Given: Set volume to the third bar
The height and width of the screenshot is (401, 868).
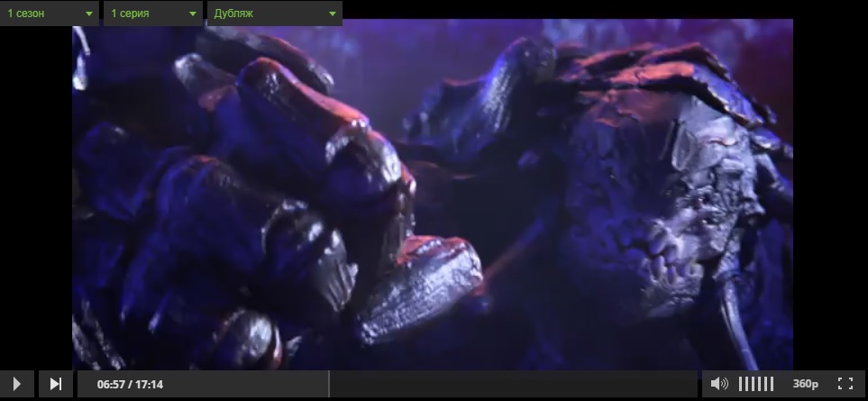Looking at the screenshot, I should (754, 385).
